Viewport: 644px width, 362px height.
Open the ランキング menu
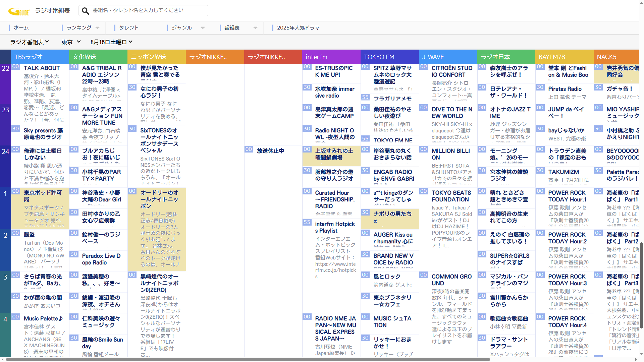(x=79, y=27)
